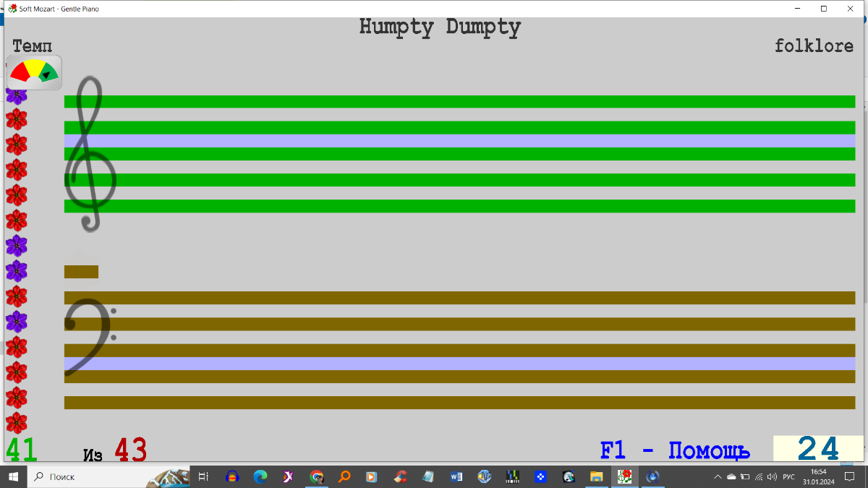
Task: Click the blue counter value 24
Action: click(x=818, y=449)
